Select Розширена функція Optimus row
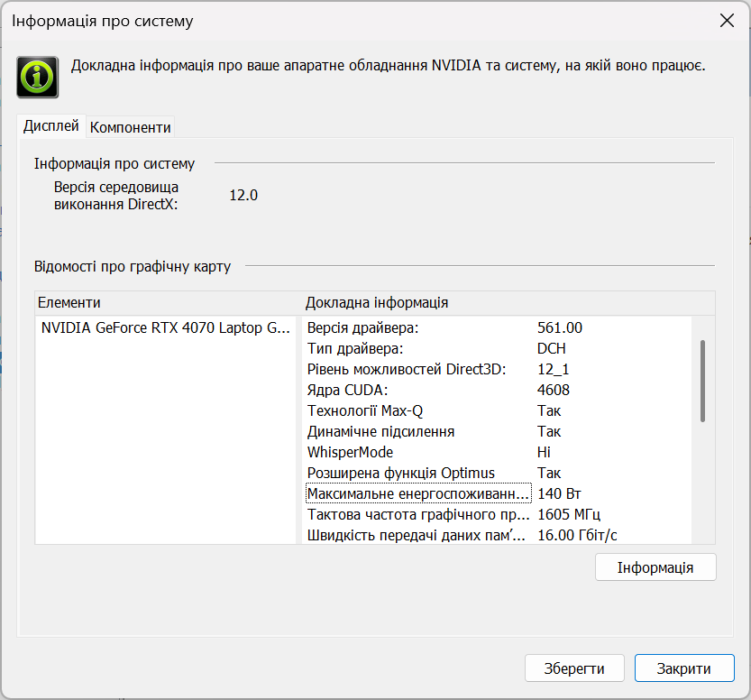This screenshot has height=700, width=751. [x=499, y=473]
